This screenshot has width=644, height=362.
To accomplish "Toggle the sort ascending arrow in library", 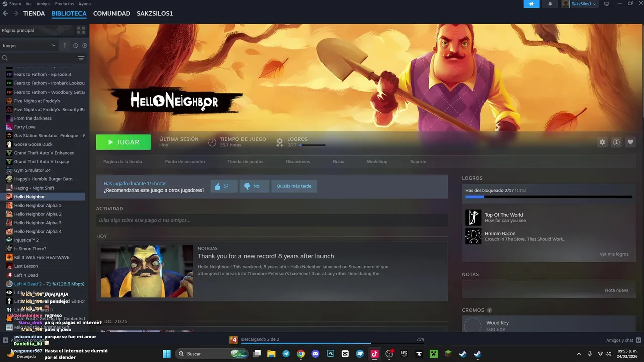I will pyautogui.click(x=65, y=46).
